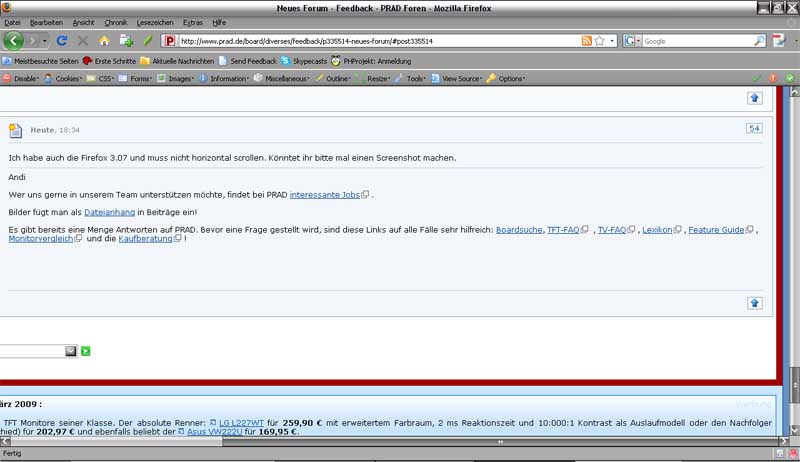Image resolution: width=800 pixels, height=462 pixels.
Task: Click the green go arrow beside dropdown
Action: click(x=86, y=351)
